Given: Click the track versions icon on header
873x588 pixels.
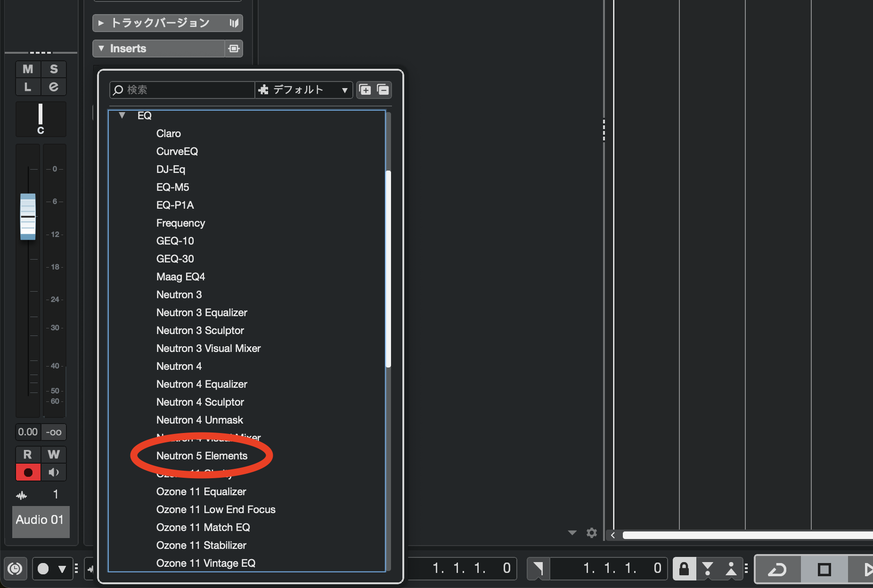Looking at the screenshot, I should click(x=234, y=23).
